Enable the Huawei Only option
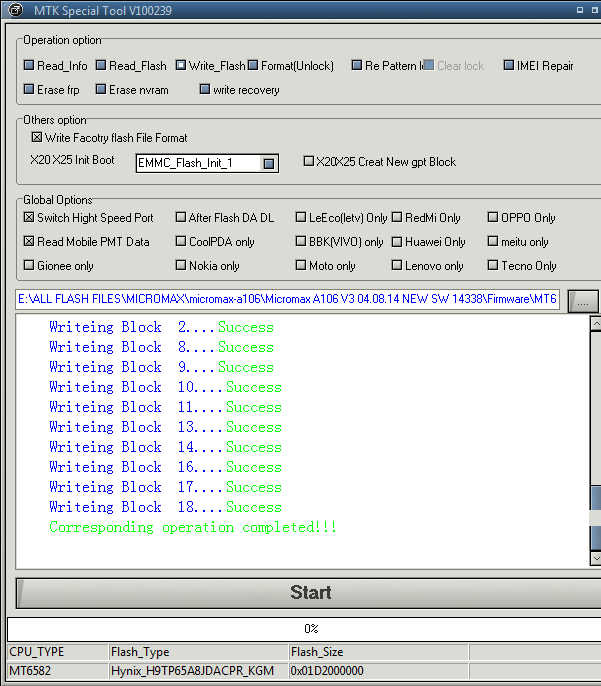Image resolution: width=601 pixels, height=686 pixels. tap(397, 242)
